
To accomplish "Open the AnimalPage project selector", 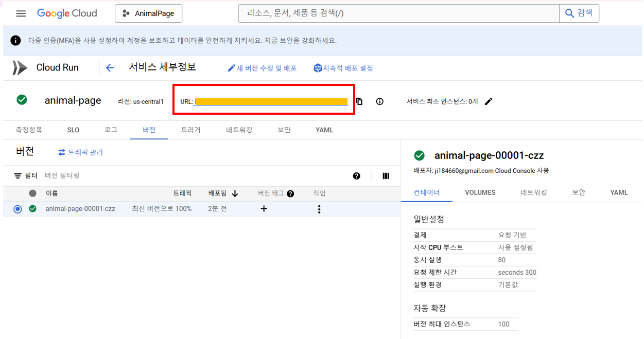I will point(148,13).
